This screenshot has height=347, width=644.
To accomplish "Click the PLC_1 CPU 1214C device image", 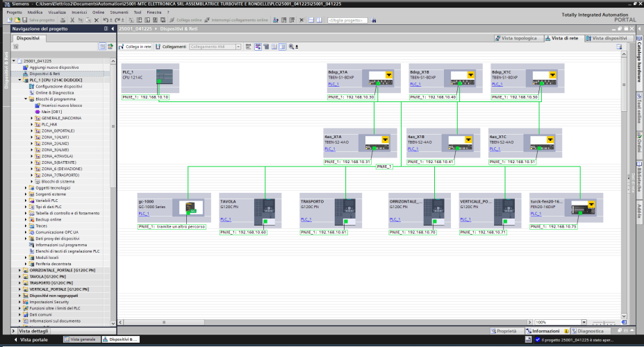I will 164,77.
